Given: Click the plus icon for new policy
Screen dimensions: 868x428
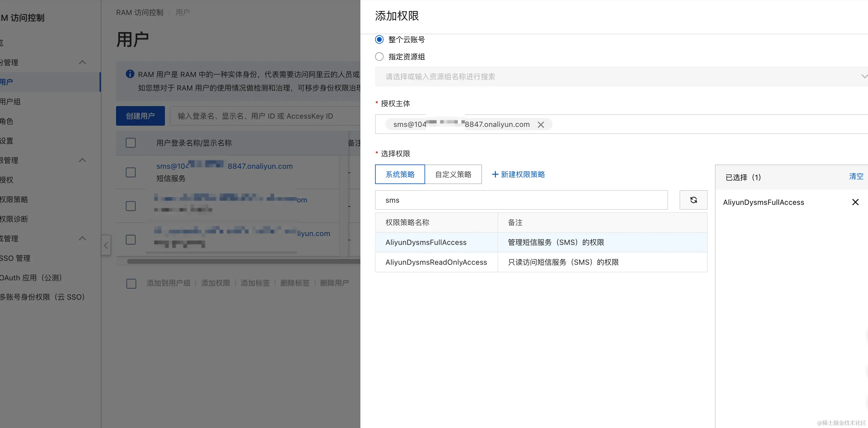Looking at the screenshot, I should [495, 174].
